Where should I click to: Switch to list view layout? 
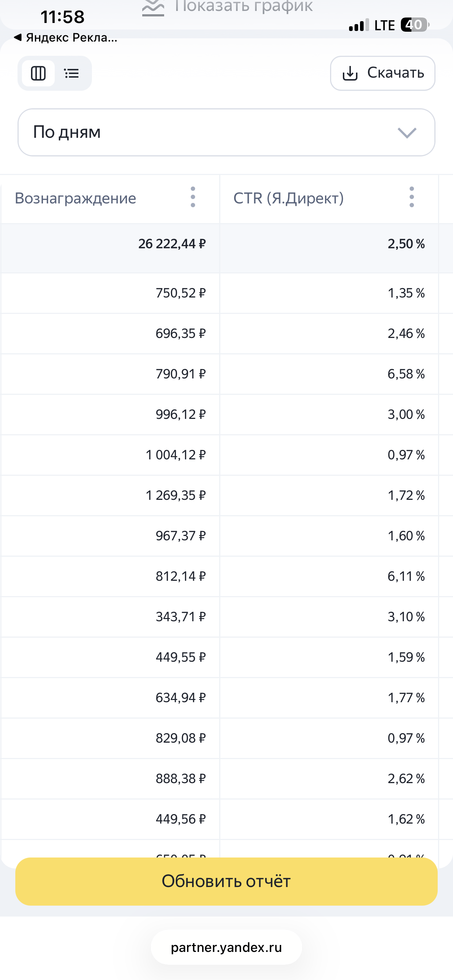pyautogui.click(x=71, y=73)
